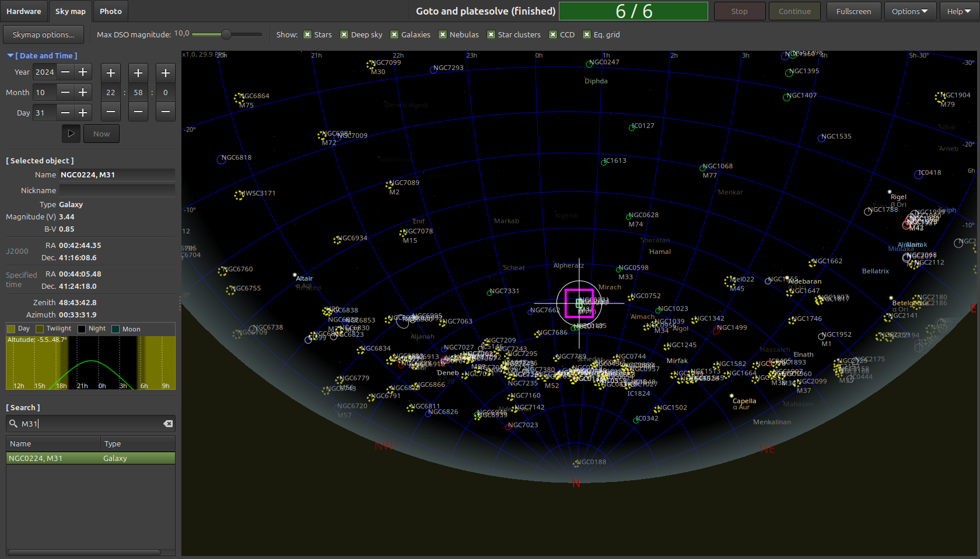Decrease the Year value with minus
The image size is (980, 559).
tap(65, 72)
